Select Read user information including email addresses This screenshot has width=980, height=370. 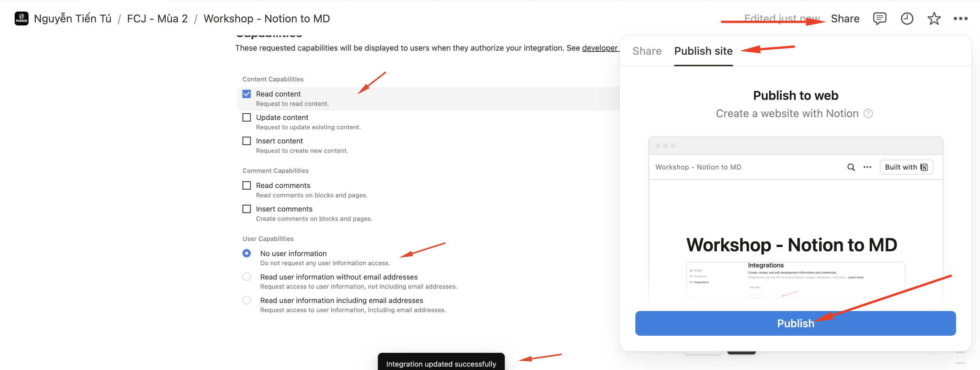tap(247, 301)
